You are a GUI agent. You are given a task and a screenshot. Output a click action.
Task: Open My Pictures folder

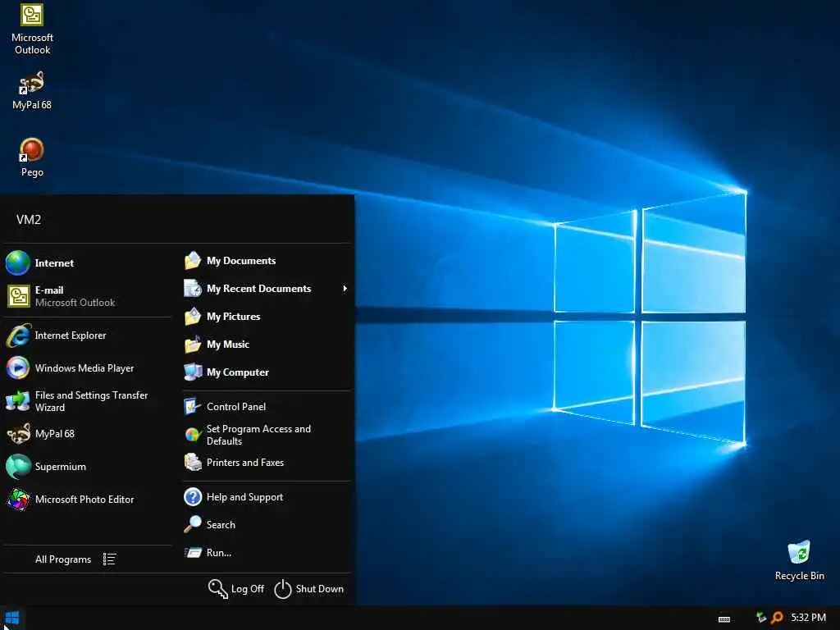tap(267, 317)
